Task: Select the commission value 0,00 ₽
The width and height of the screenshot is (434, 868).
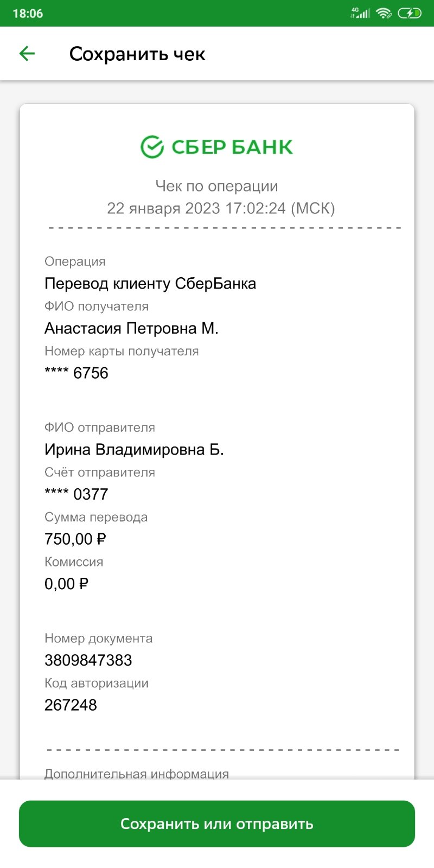Action: click(x=66, y=584)
